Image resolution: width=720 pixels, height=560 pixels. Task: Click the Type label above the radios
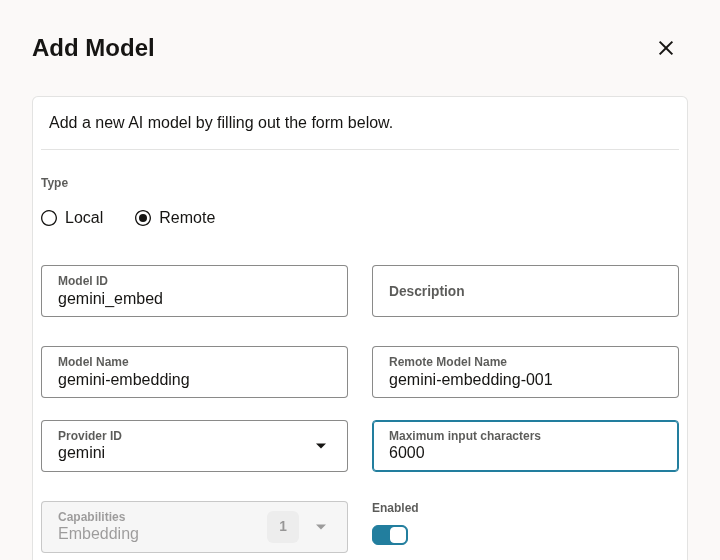pyautogui.click(x=54, y=183)
